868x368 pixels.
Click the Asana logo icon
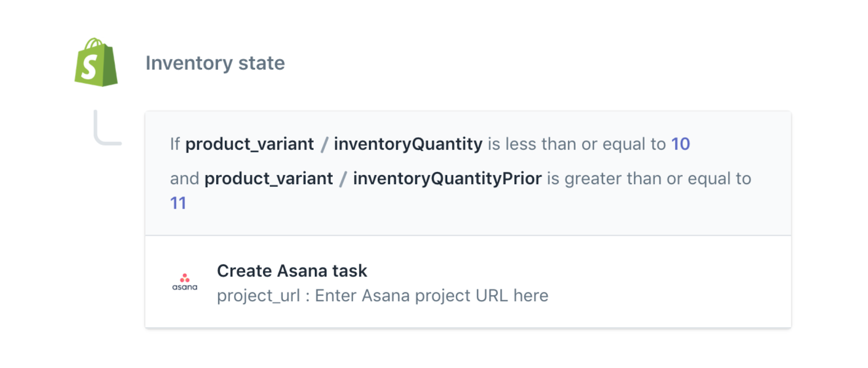185,282
